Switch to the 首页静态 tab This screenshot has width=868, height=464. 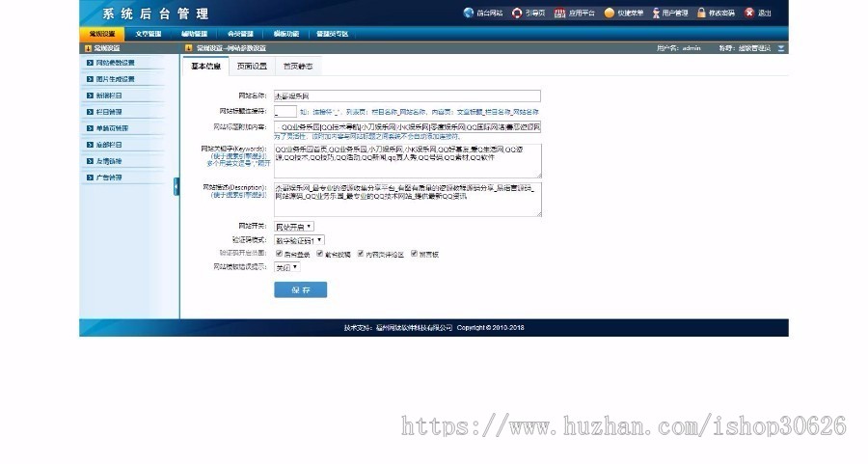[298, 66]
